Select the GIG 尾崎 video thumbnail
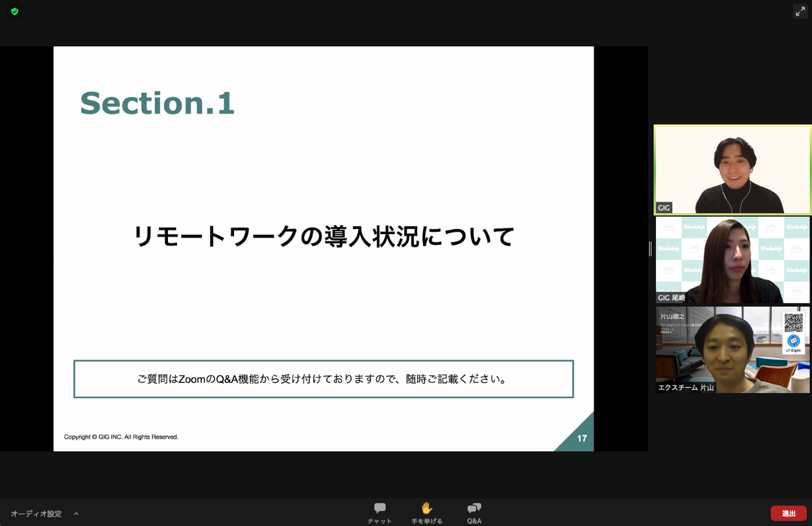The height and width of the screenshot is (526, 812). click(x=732, y=260)
